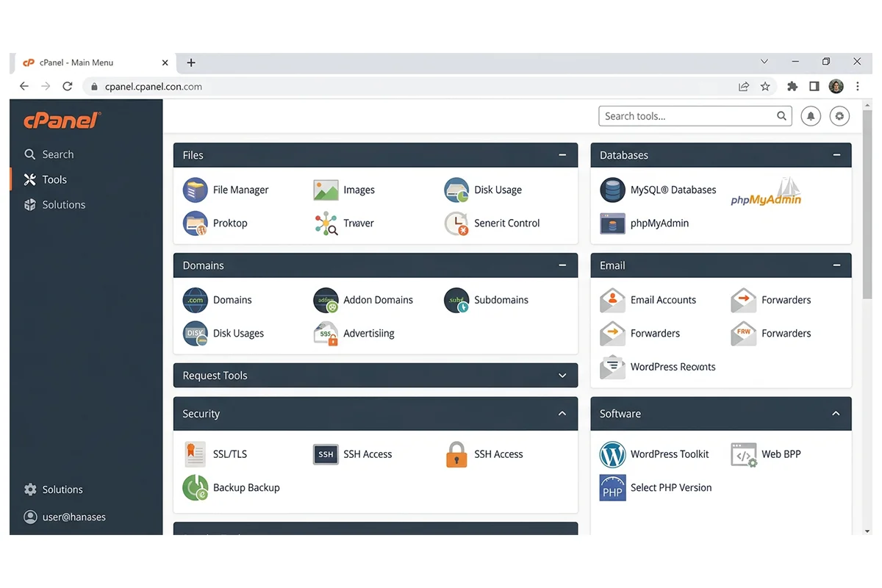Viewport: 882px width, 588px height.
Task: Open the Domains tool with the .com icon
Action: tap(217, 300)
